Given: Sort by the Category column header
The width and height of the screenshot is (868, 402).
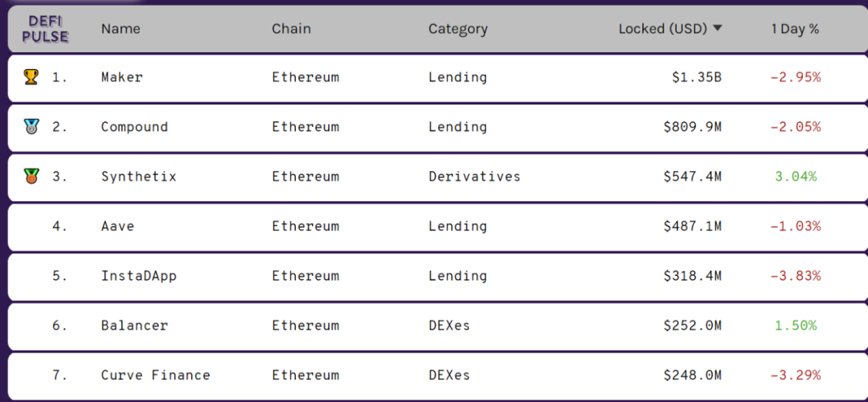Looking at the screenshot, I should (x=458, y=29).
